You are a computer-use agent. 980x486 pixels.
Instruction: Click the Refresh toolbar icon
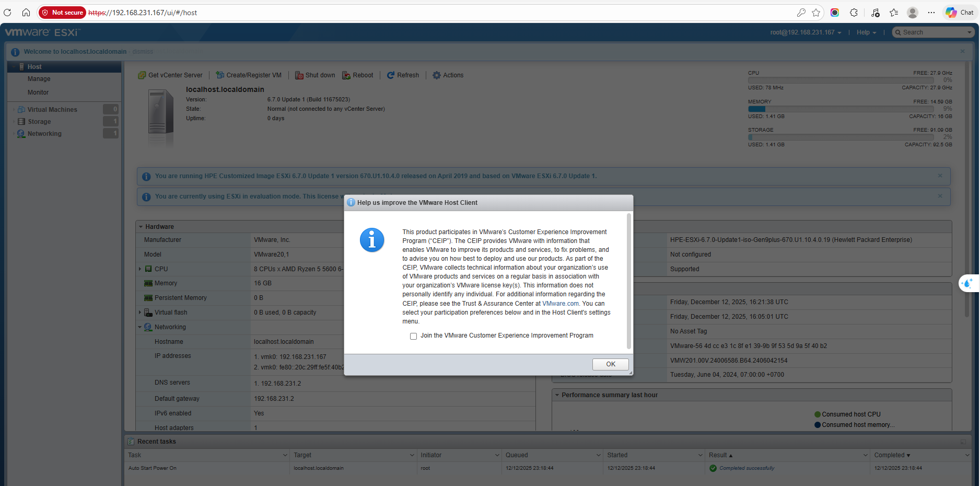coord(391,75)
